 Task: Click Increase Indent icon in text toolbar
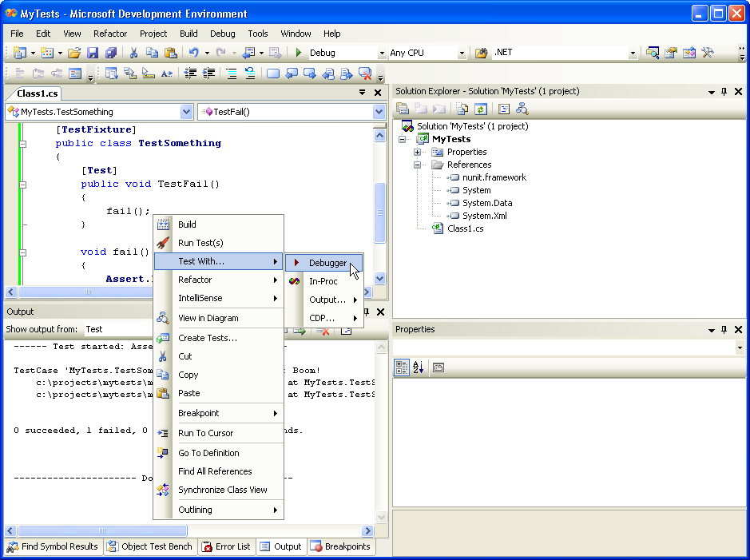pos(208,73)
